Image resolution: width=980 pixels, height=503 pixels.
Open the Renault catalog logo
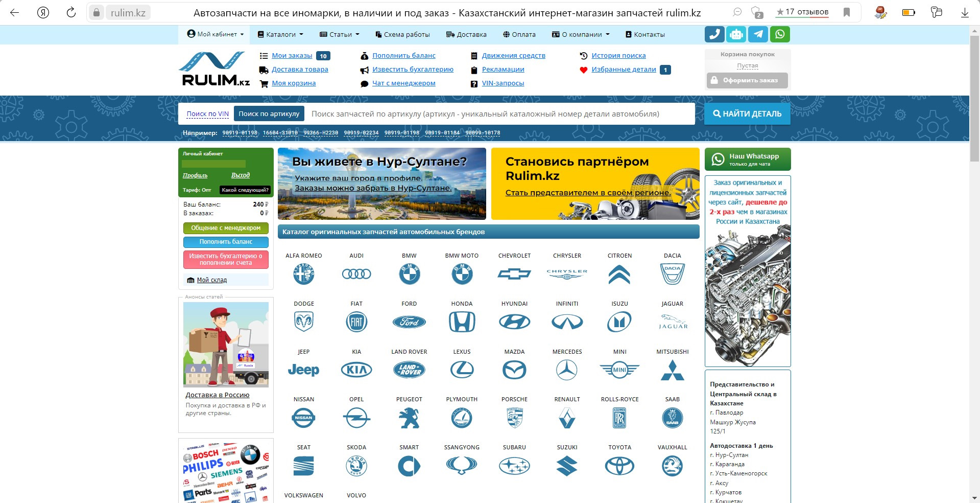(x=567, y=418)
